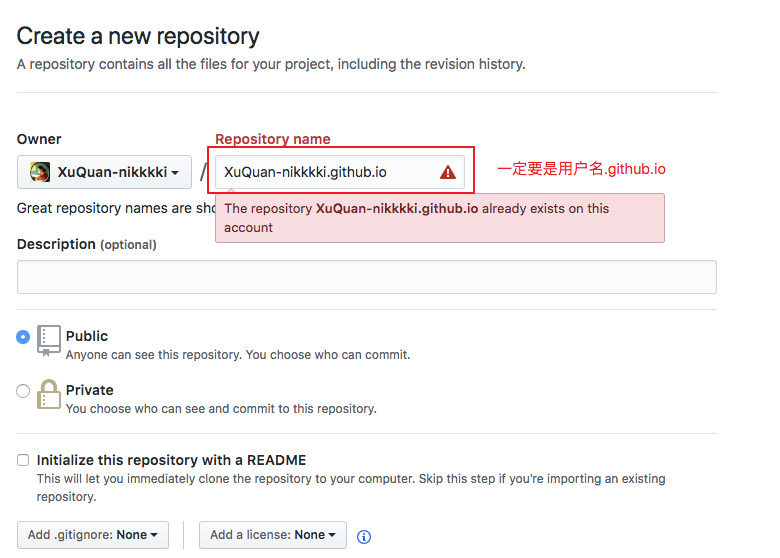Click the 'already exists' error message box
Screen dimensions: 780x558
(x=439, y=218)
